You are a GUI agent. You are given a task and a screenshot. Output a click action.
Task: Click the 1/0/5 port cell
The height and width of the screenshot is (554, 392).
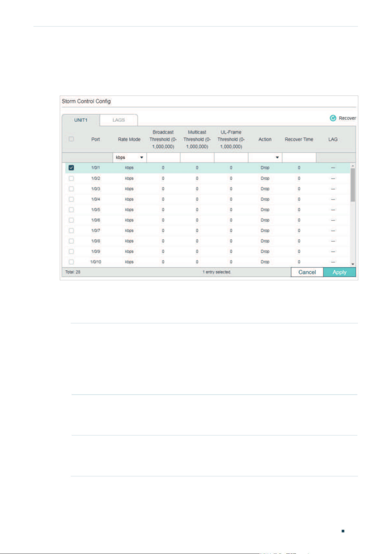tap(96, 210)
